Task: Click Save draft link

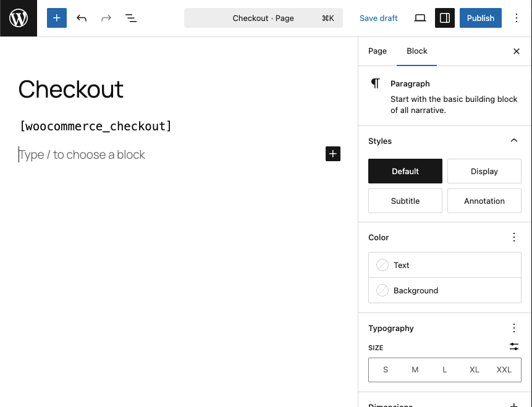Action: [x=379, y=19]
